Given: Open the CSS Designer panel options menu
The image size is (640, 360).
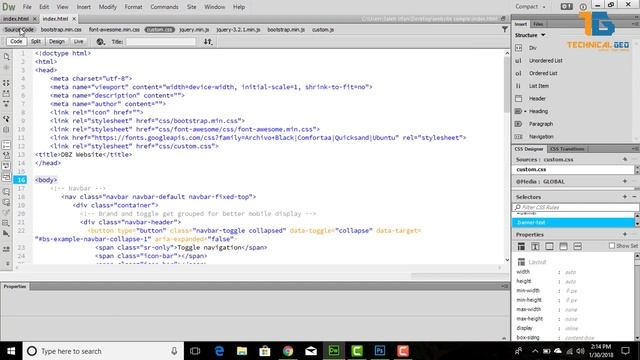Looking at the screenshot, I should pyautogui.click(x=636, y=149).
